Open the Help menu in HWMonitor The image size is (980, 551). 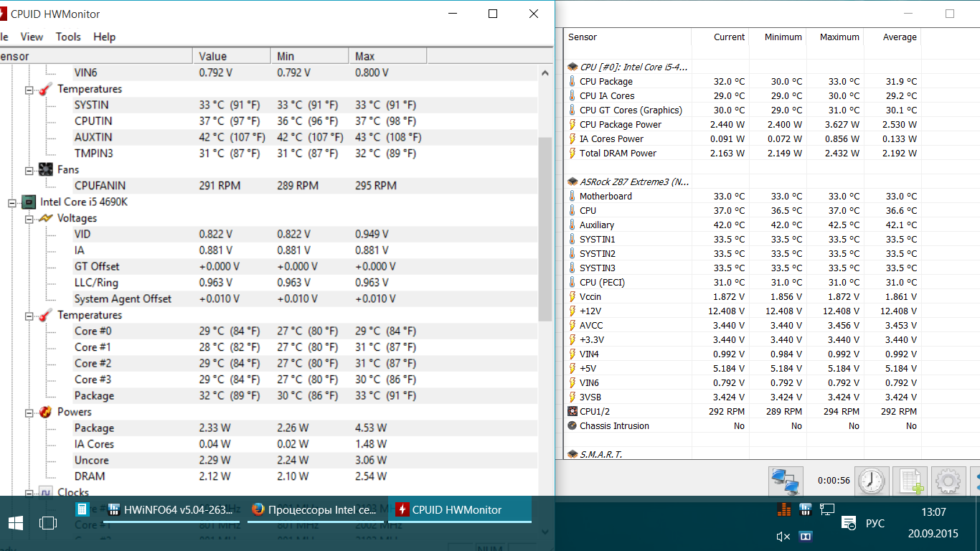tap(104, 37)
